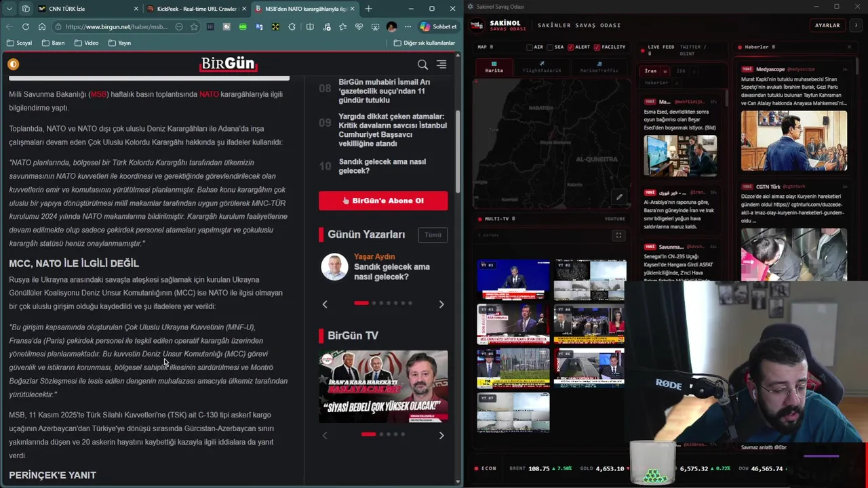Open browser profile avatar
868x488 pixels.
pos(391,26)
